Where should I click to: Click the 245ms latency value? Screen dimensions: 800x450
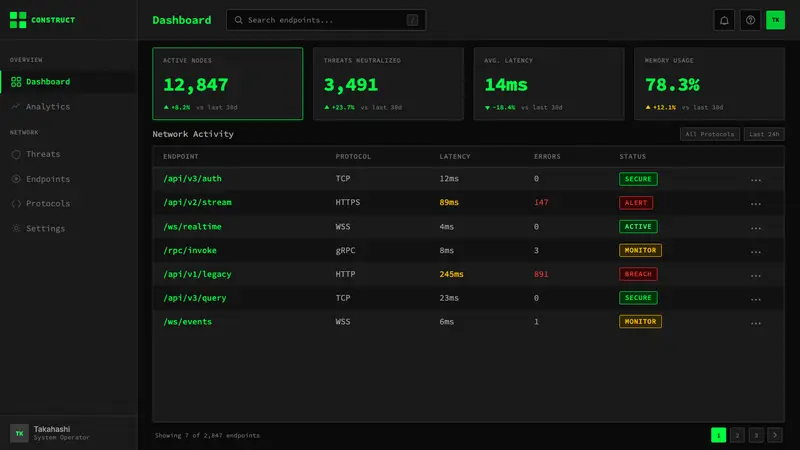(x=452, y=274)
